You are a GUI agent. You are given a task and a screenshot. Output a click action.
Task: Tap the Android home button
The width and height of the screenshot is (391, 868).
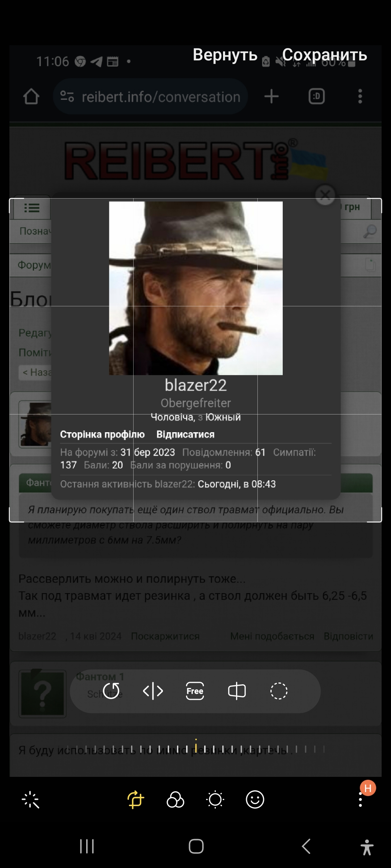point(196,846)
